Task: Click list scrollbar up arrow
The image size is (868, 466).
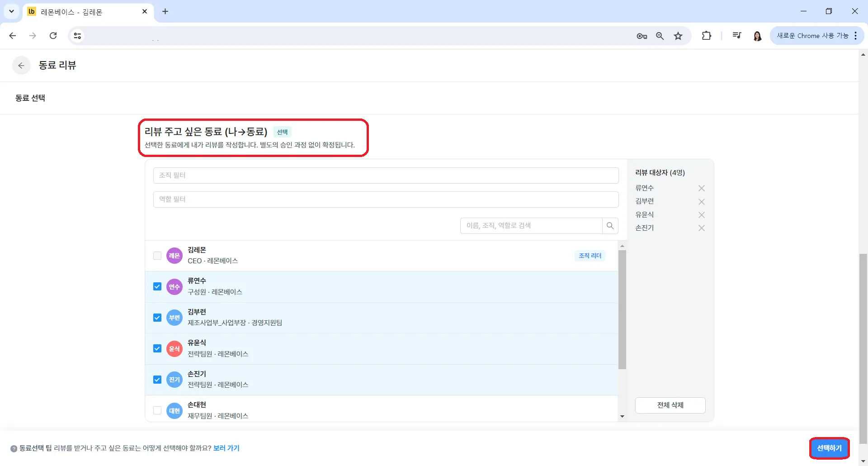Action: click(623, 246)
